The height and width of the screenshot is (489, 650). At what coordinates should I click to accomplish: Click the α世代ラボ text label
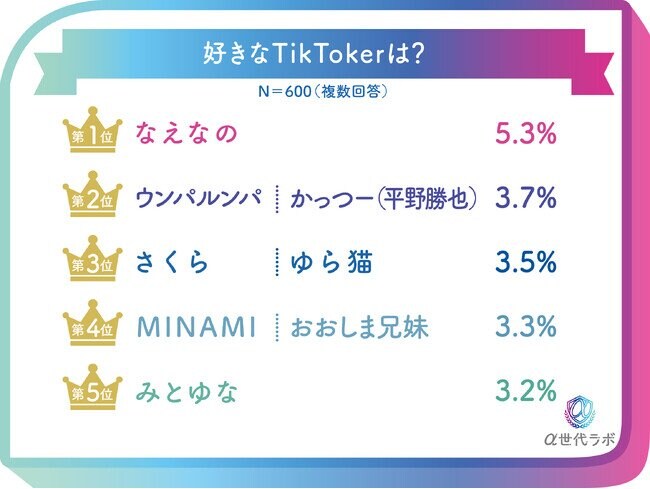point(581,442)
